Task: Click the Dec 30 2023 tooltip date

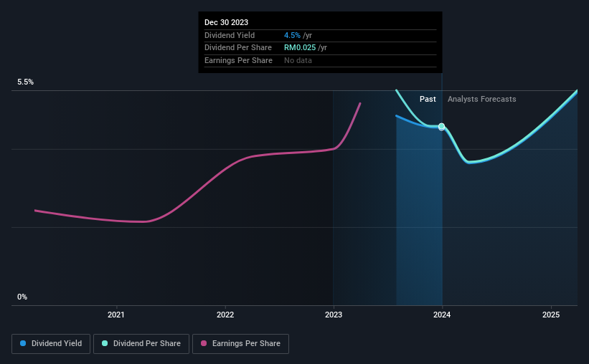Action: tap(226, 22)
